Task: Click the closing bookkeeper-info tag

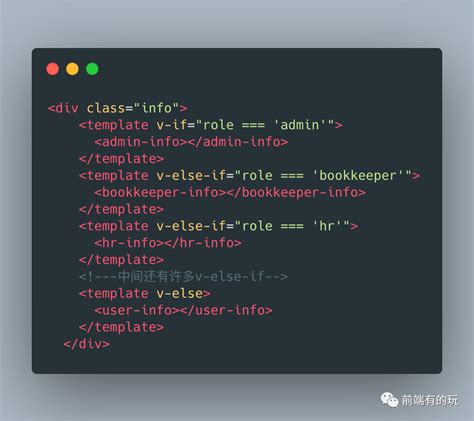Action: click(x=297, y=193)
